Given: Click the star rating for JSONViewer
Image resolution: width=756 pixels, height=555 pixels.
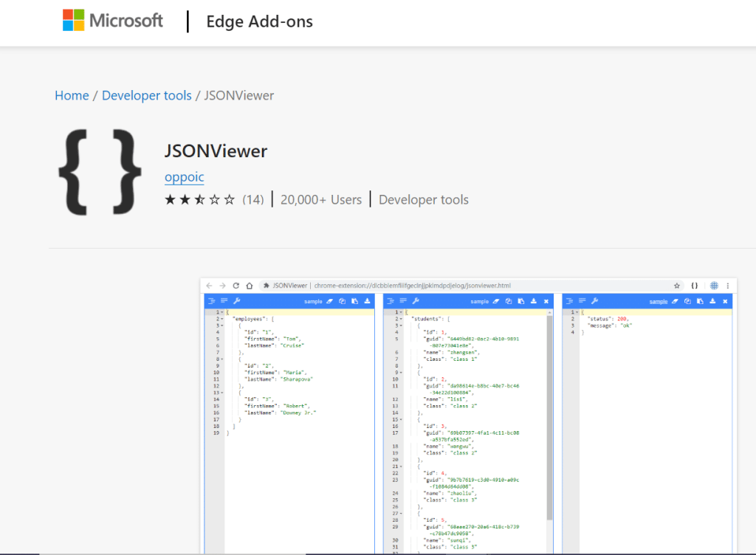Looking at the screenshot, I should (199, 199).
